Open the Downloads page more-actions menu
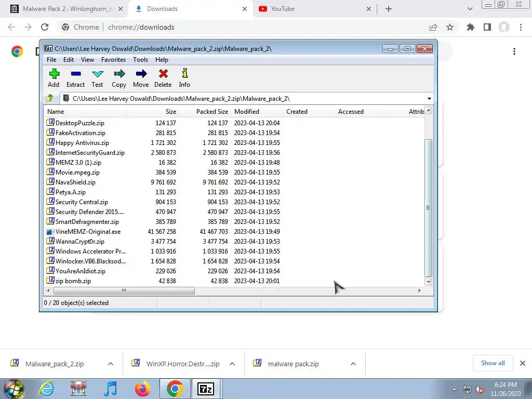Image resolution: width=532 pixels, height=399 pixels. coord(514,51)
